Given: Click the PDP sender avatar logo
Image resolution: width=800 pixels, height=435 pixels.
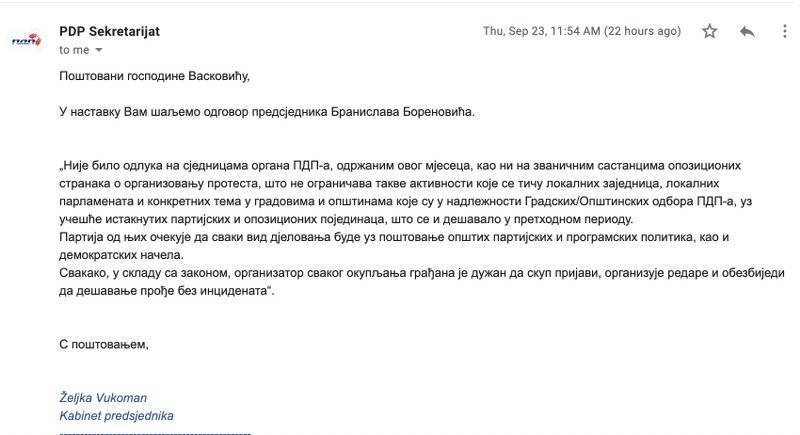Looking at the screenshot, I should click(x=26, y=40).
